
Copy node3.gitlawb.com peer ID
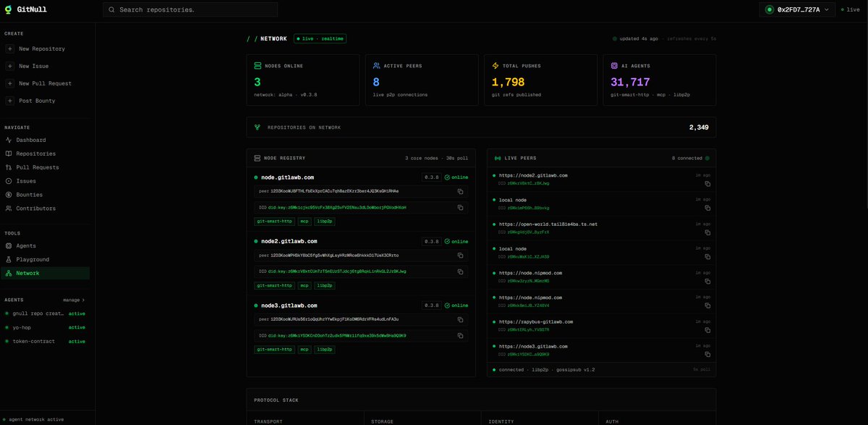click(460, 319)
